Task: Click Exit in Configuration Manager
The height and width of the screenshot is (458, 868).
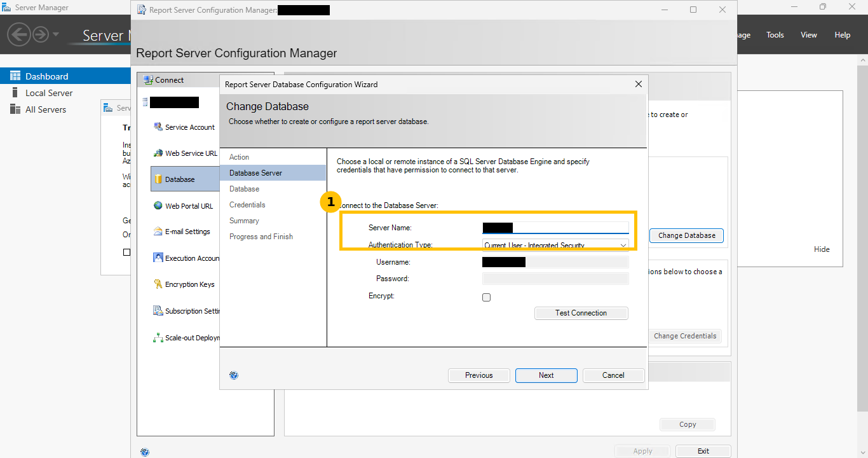Action: [703, 451]
